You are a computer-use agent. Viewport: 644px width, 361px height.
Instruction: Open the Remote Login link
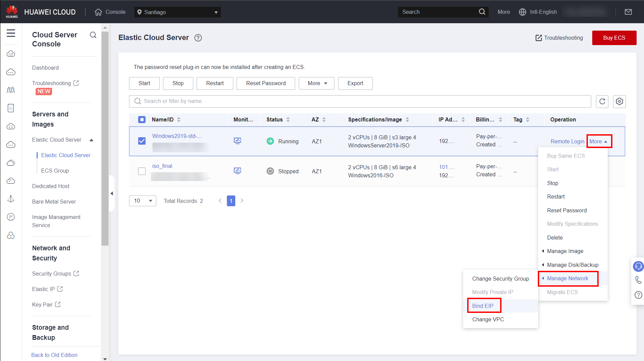(567, 141)
